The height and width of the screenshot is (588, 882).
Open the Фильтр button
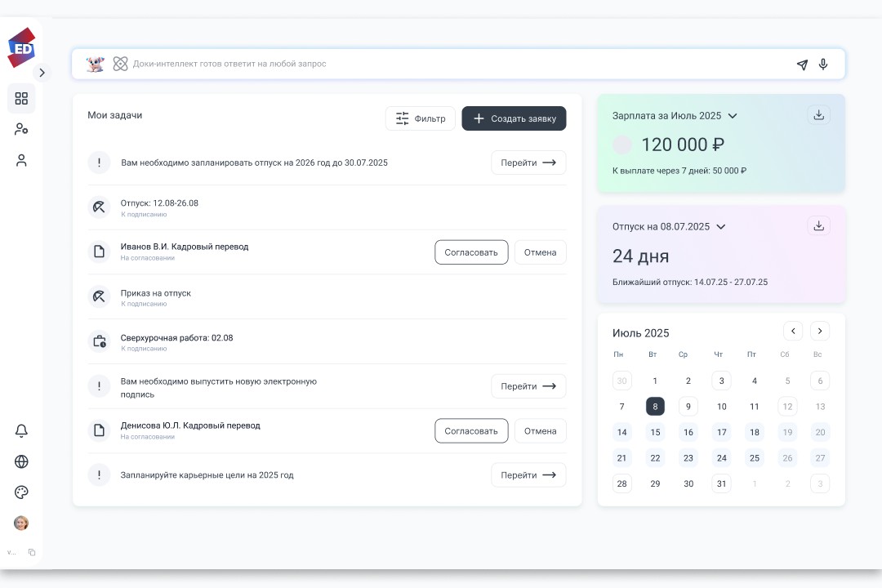tap(421, 118)
